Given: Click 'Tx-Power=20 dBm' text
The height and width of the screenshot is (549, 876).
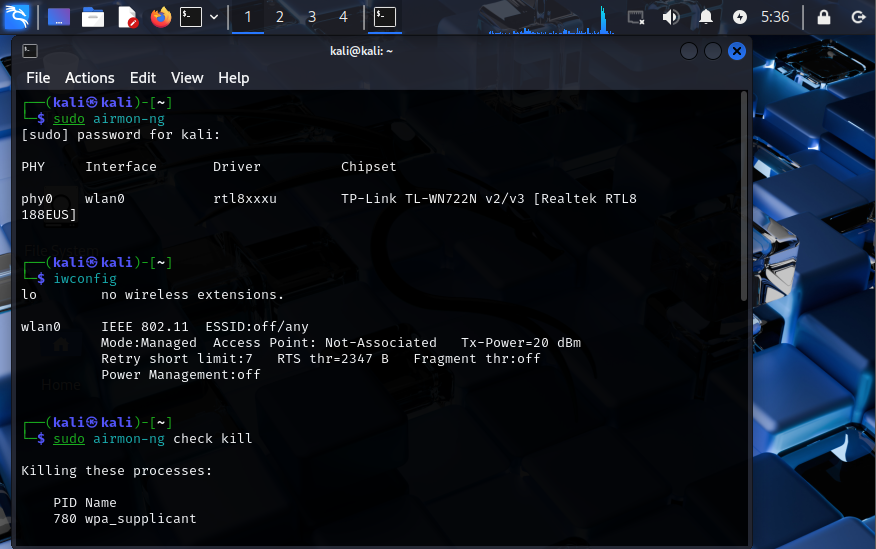Looking at the screenshot, I should [521, 343].
